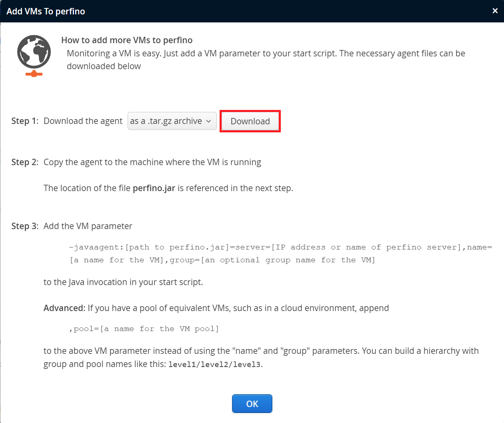Viewport: 504px width, 423px height.
Task: Click the Monitoring a VM is easy paragraph
Action: [x=266, y=60]
